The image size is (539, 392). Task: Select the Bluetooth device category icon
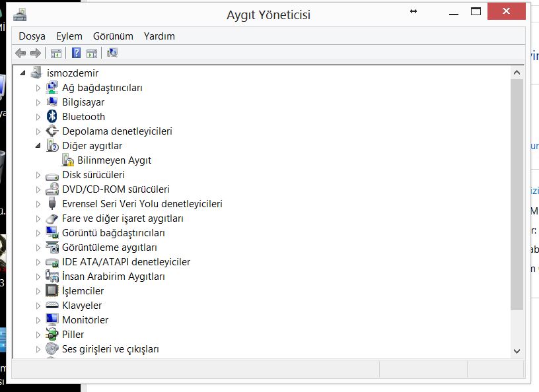[x=52, y=117]
